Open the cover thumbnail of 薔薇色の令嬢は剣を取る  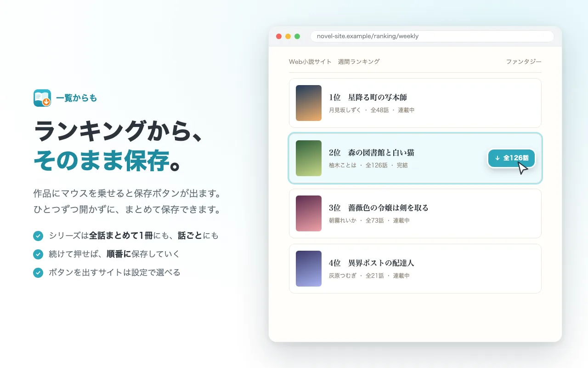pos(309,213)
